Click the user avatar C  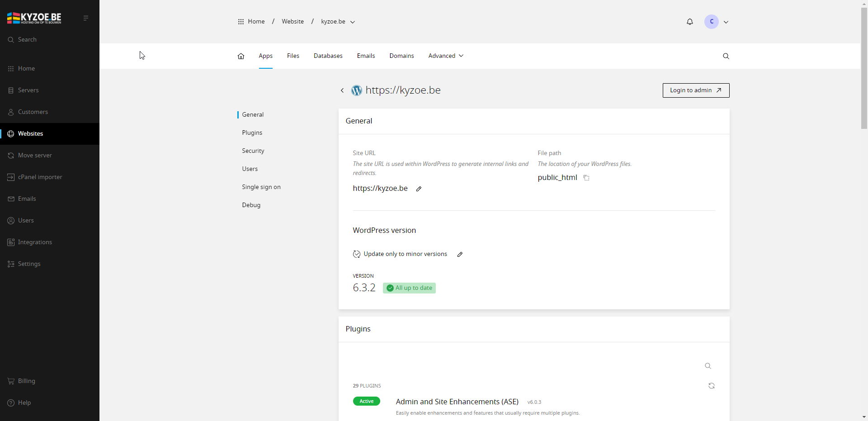coord(712,22)
